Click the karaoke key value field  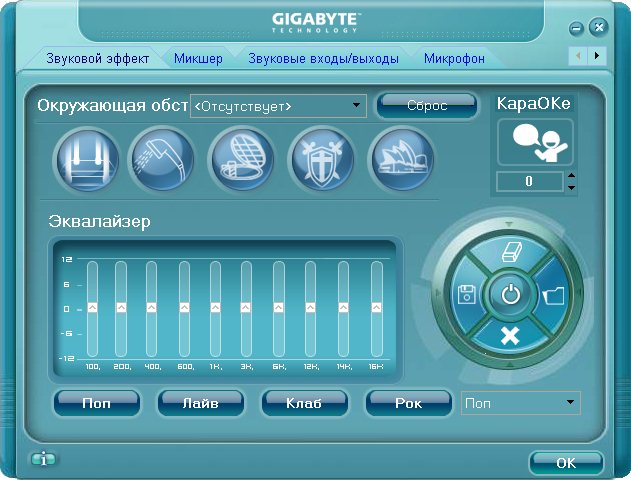click(530, 181)
